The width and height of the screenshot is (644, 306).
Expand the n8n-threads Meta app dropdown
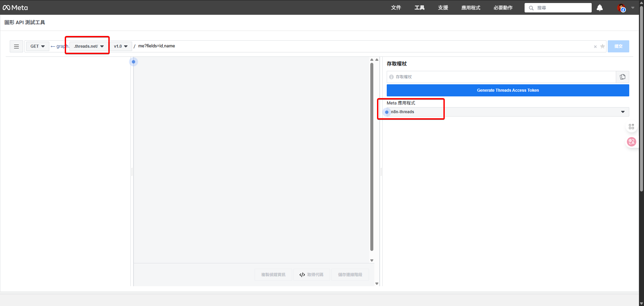pyautogui.click(x=623, y=112)
